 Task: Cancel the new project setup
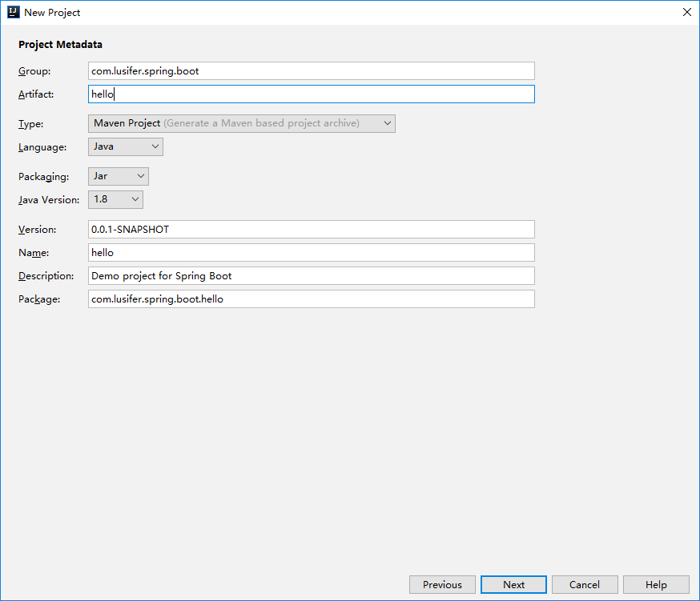585,585
